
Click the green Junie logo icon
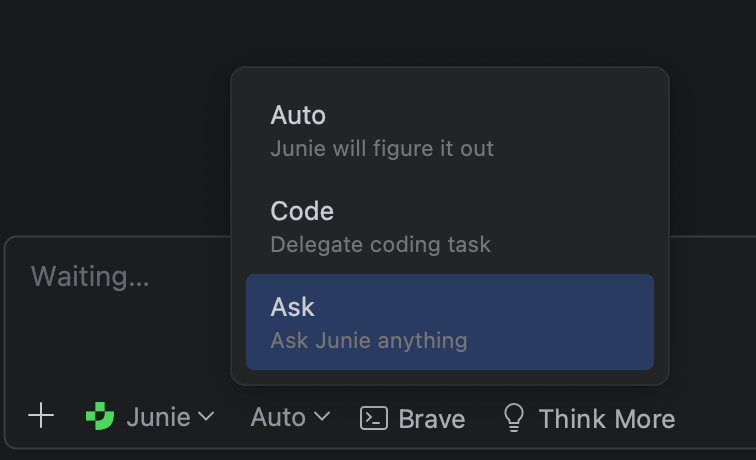tap(100, 416)
